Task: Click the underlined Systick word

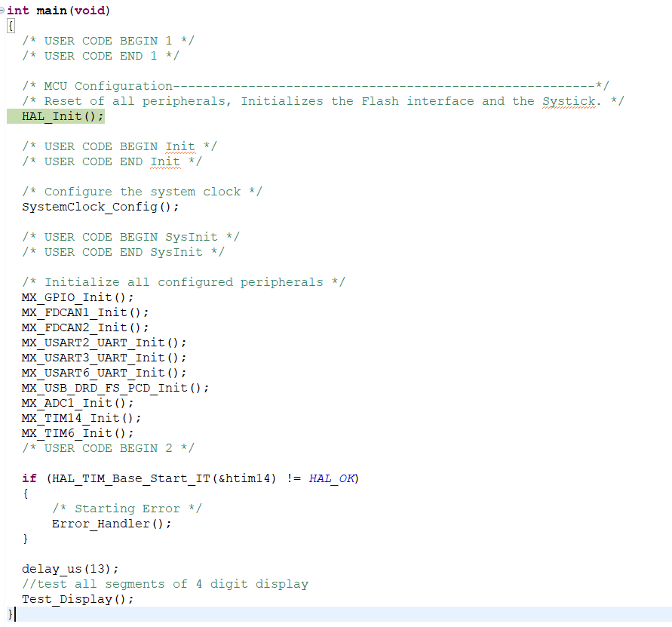Action: click(569, 100)
